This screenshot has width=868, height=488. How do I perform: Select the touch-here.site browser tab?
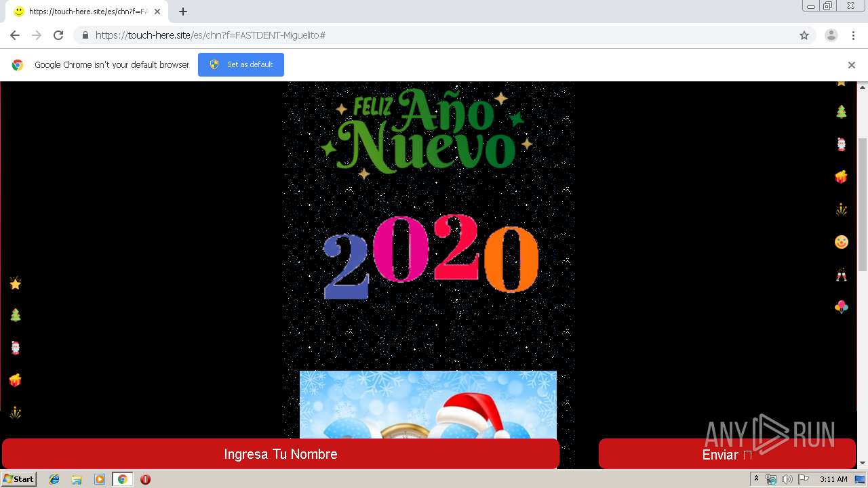87,12
